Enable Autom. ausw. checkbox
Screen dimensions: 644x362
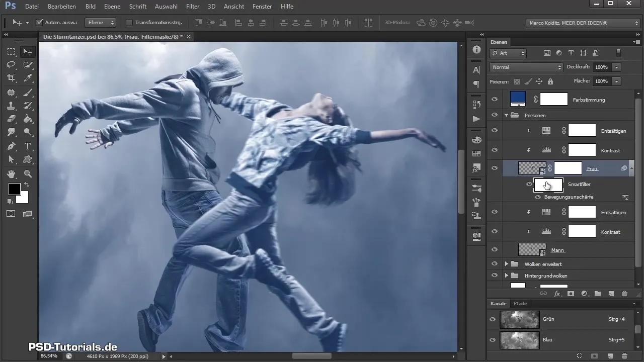point(40,23)
